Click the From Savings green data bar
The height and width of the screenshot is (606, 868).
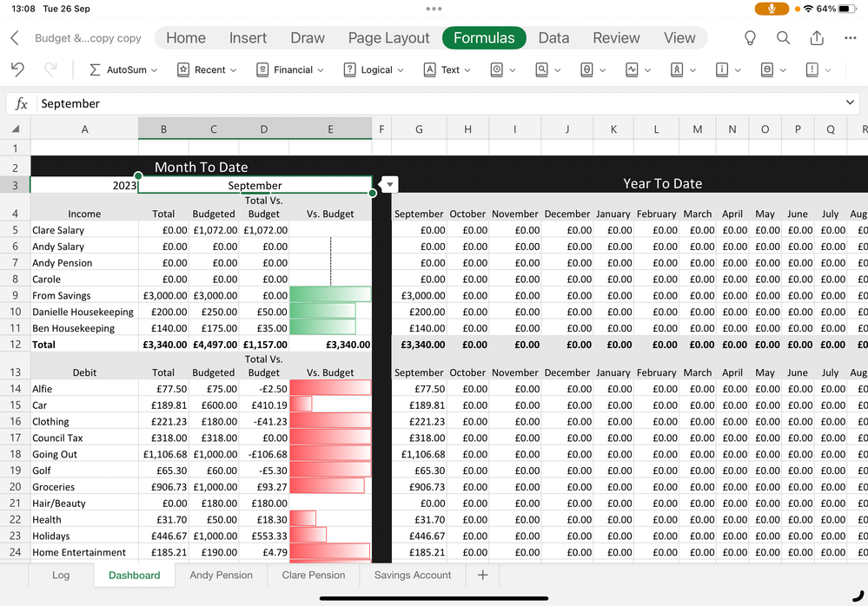click(330, 294)
